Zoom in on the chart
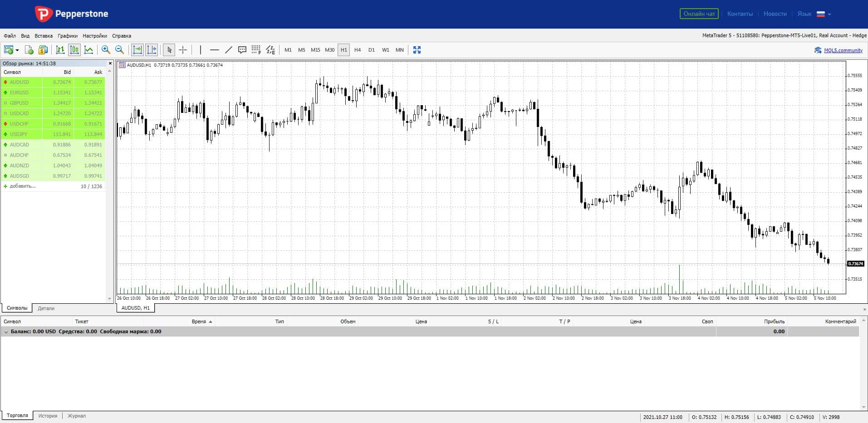 [x=106, y=50]
